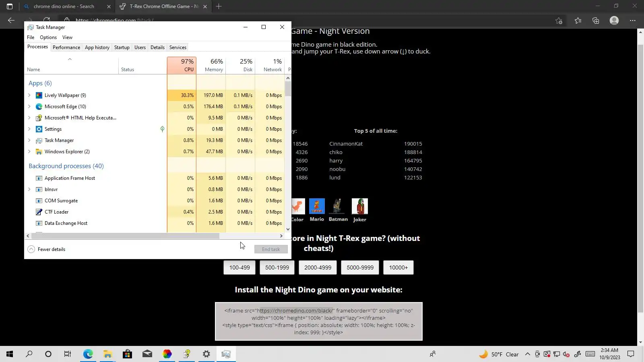
Task: Expand the Lively Wallpaper process group
Action: pos(29,95)
